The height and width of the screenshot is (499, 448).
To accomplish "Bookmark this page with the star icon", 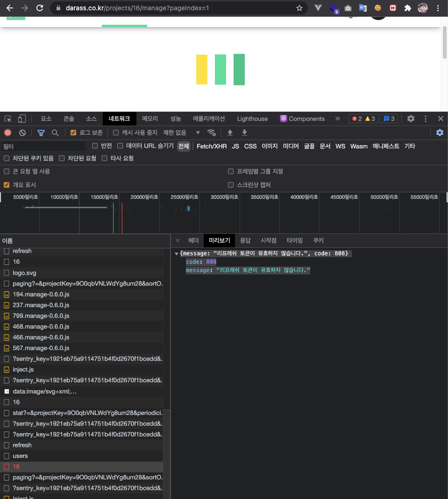I will (299, 8).
